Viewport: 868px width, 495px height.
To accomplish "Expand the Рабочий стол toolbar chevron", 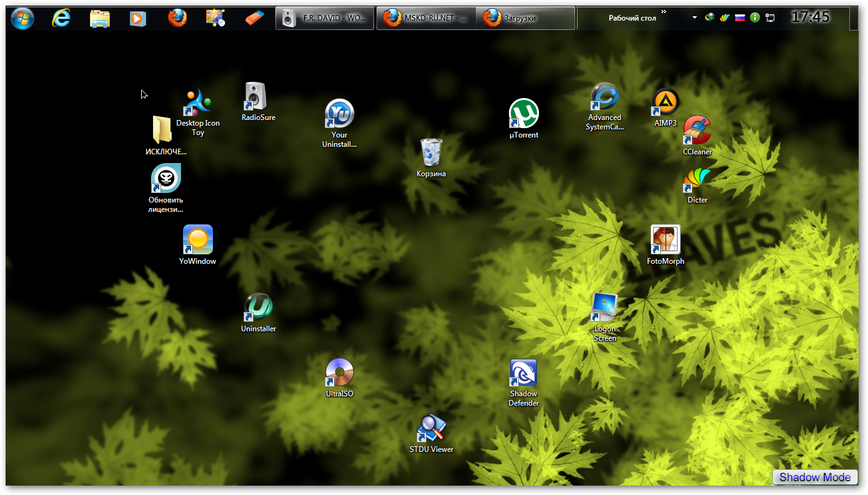I will (663, 11).
